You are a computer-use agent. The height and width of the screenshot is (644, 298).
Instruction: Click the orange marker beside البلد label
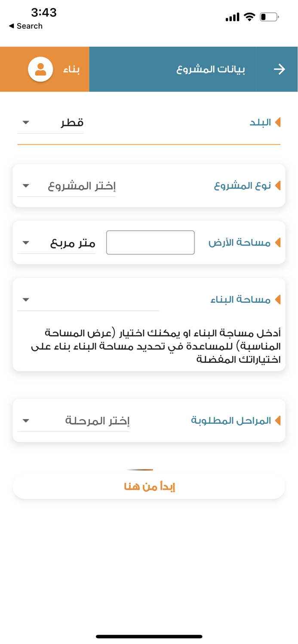click(x=279, y=122)
